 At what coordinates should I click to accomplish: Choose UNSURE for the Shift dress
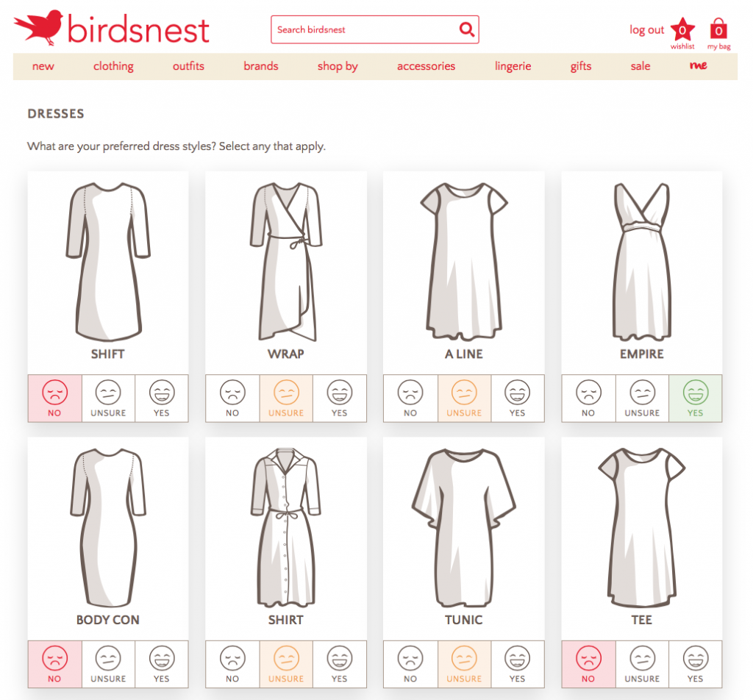click(109, 399)
